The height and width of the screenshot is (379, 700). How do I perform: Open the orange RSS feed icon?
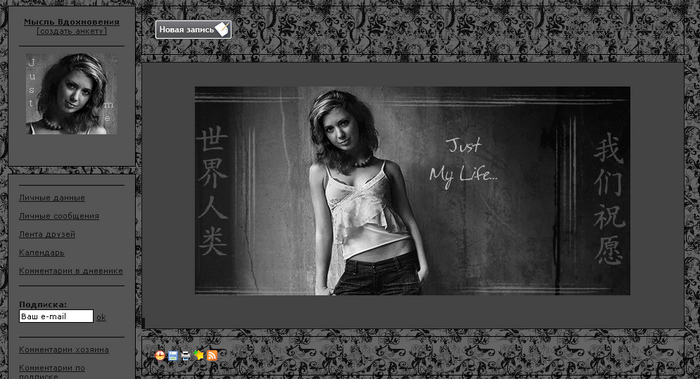coord(212,355)
